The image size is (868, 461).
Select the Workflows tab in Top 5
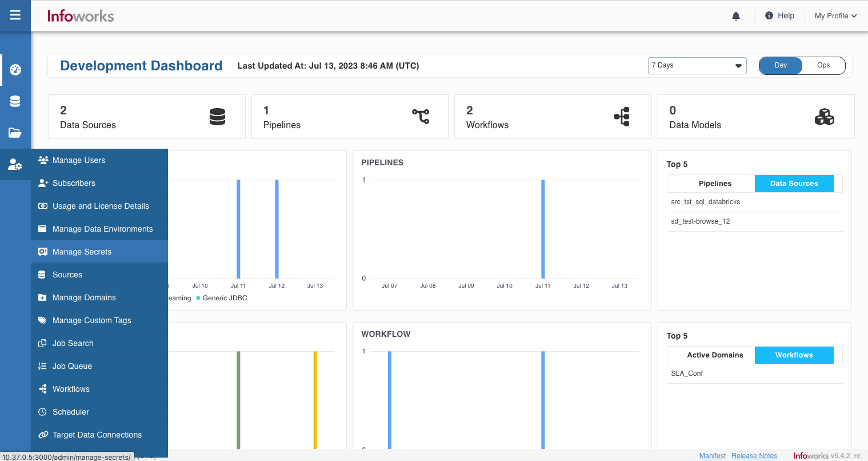(x=794, y=355)
